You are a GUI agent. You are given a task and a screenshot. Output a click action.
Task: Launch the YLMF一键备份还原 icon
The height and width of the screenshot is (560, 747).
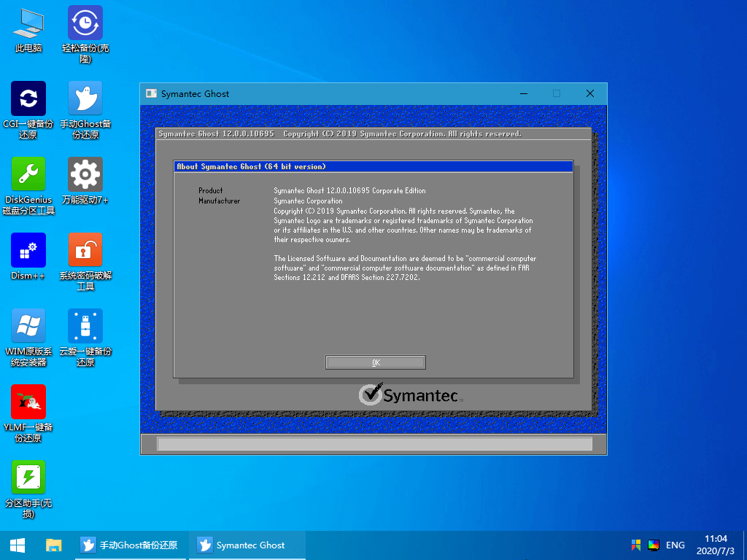coord(28,402)
